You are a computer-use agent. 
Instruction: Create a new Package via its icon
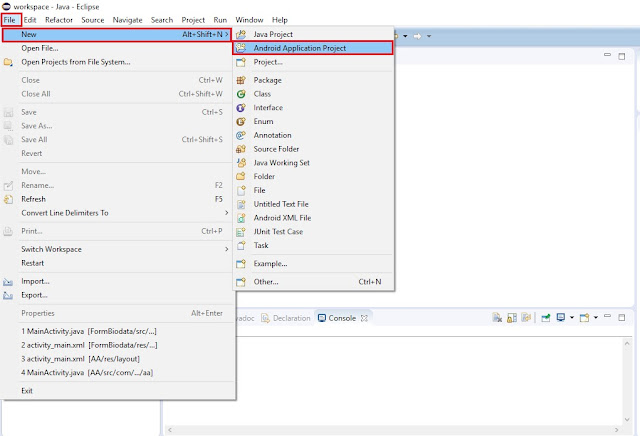[241, 80]
